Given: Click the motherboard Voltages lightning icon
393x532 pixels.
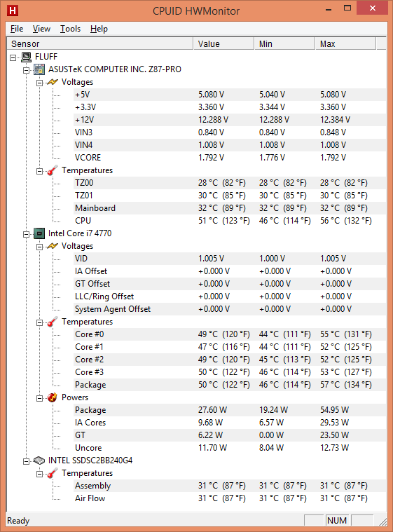Looking at the screenshot, I should (x=53, y=82).
